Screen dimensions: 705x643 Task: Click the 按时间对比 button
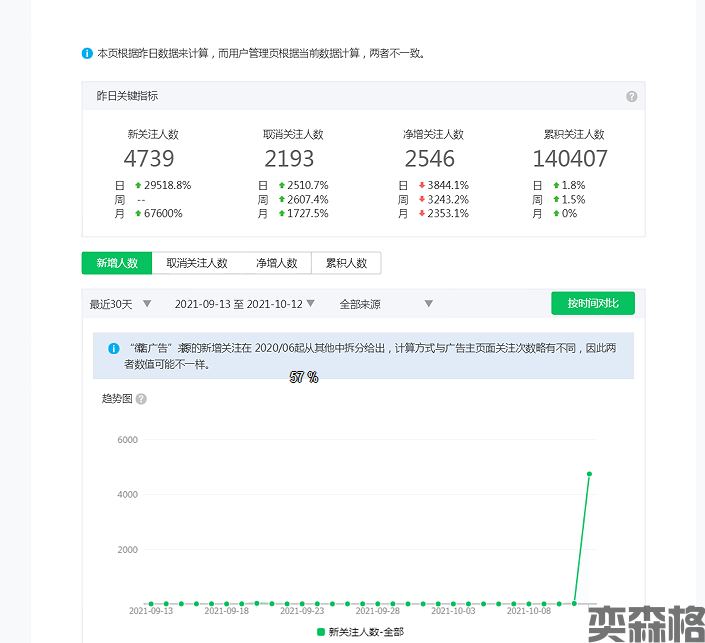coord(592,303)
